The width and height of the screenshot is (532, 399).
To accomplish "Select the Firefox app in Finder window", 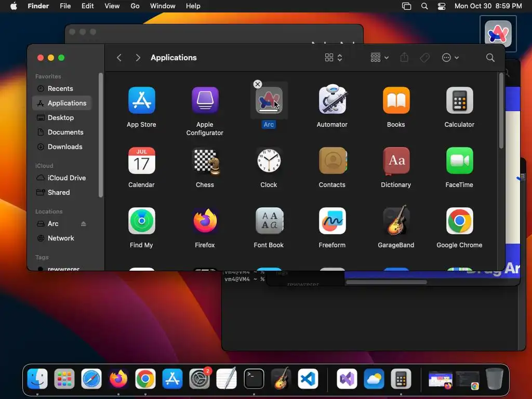I will click(x=205, y=221).
